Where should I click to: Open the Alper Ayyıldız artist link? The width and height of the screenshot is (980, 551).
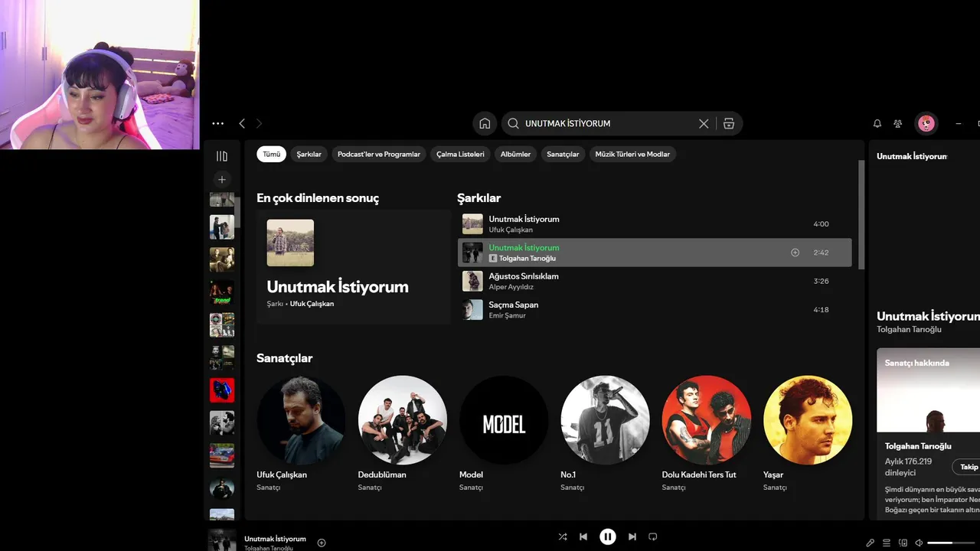[511, 287]
